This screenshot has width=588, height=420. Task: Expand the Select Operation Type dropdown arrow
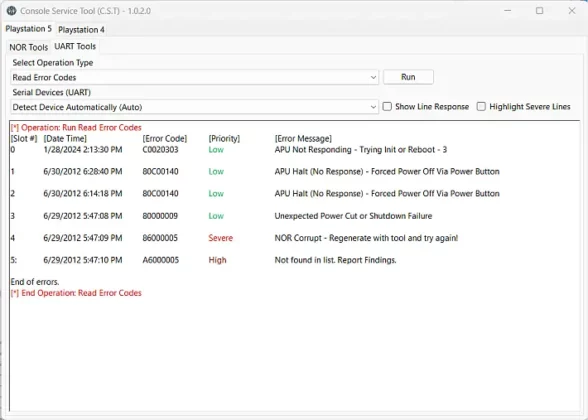point(373,77)
